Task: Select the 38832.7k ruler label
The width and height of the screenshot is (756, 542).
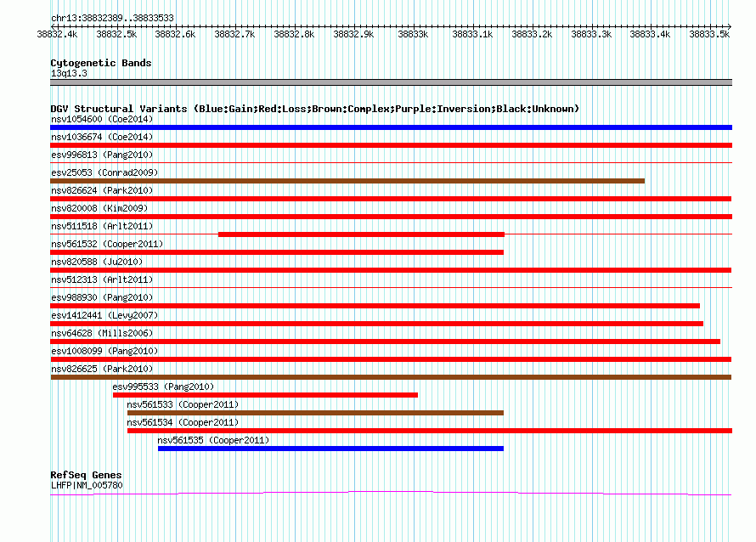Action: coord(234,34)
